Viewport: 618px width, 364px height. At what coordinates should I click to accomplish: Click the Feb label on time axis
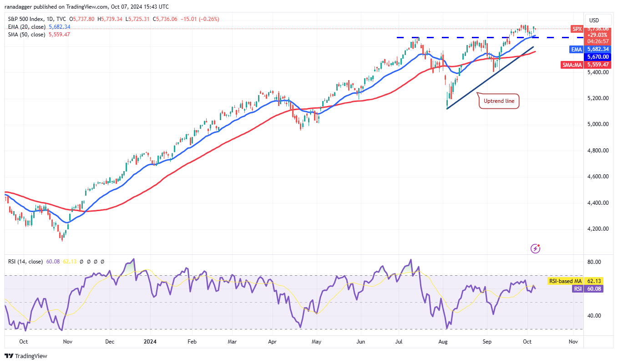pos(192,341)
